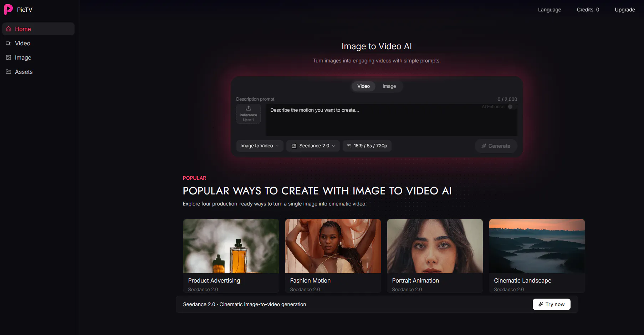
Task: Click the PicTV brand name
Action: coord(25,10)
